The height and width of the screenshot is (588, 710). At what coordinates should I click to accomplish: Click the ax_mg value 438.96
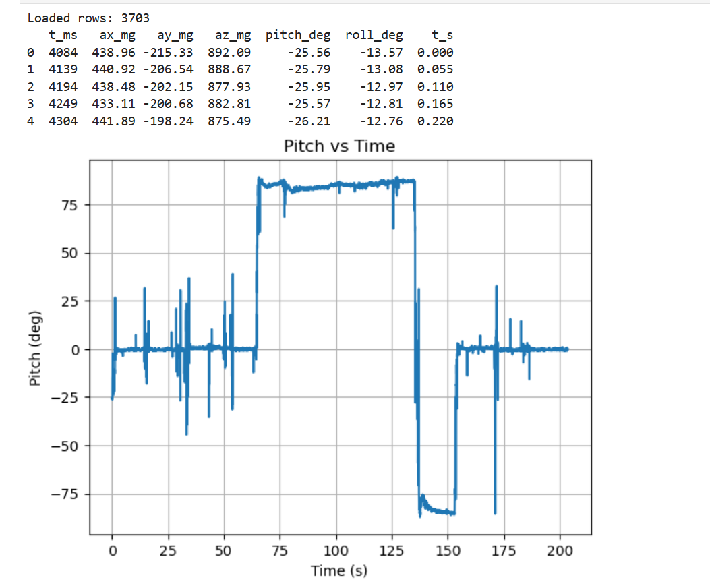(114, 53)
